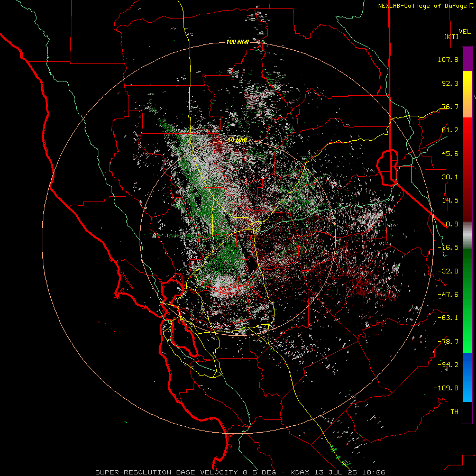The height and width of the screenshot is (476, 476).
Task: Click the -32.0 velocity scale value
Action: click(448, 271)
